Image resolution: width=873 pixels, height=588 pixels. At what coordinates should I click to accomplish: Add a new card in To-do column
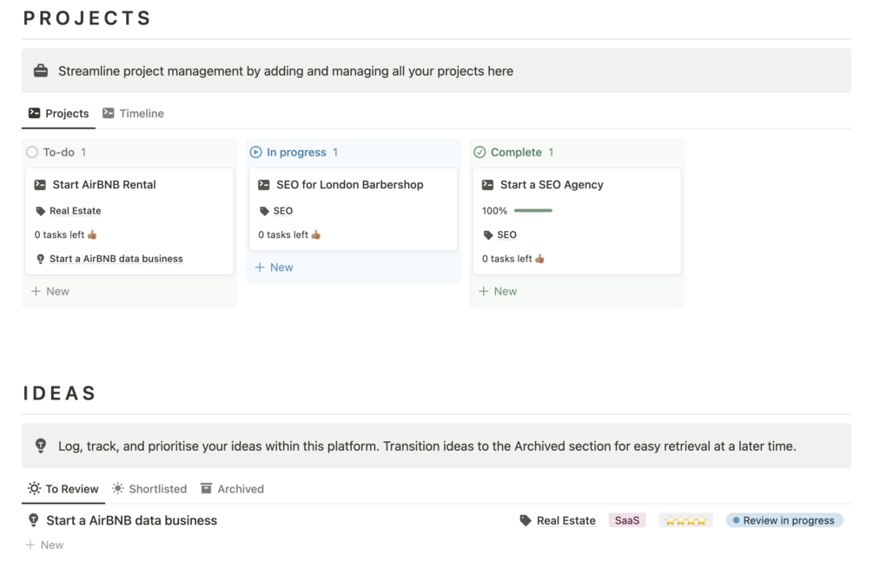click(50, 292)
